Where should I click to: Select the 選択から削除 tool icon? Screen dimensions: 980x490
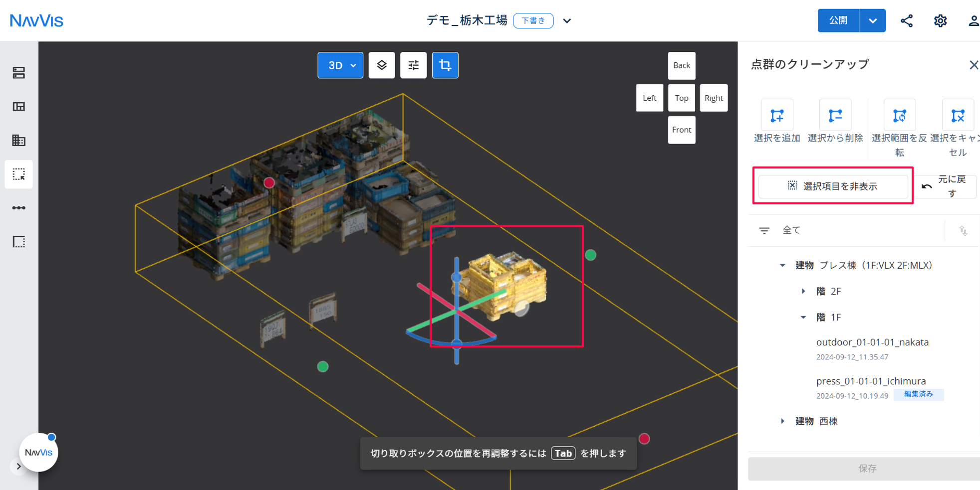click(835, 116)
